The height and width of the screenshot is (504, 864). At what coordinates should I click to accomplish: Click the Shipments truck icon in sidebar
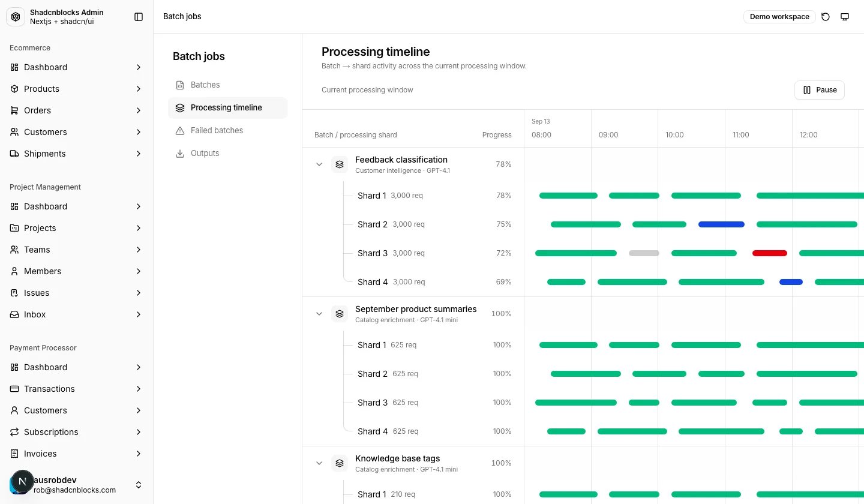14,154
